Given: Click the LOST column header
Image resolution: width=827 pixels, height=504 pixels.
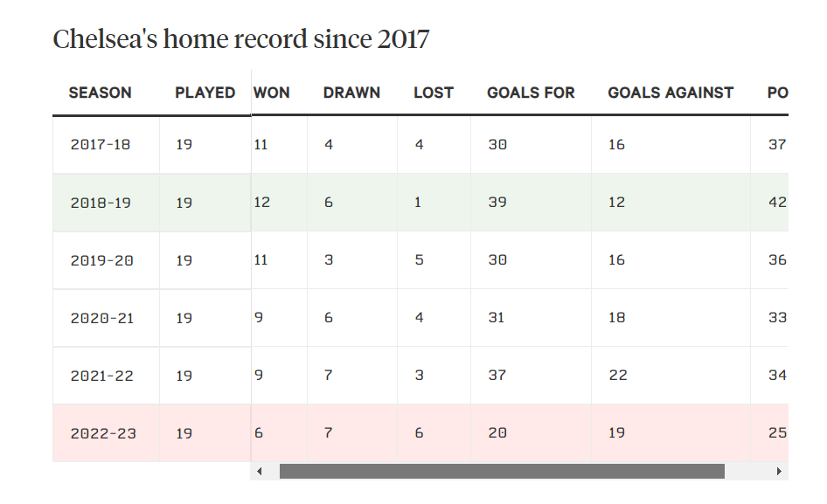Looking at the screenshot, I should 434,93.
